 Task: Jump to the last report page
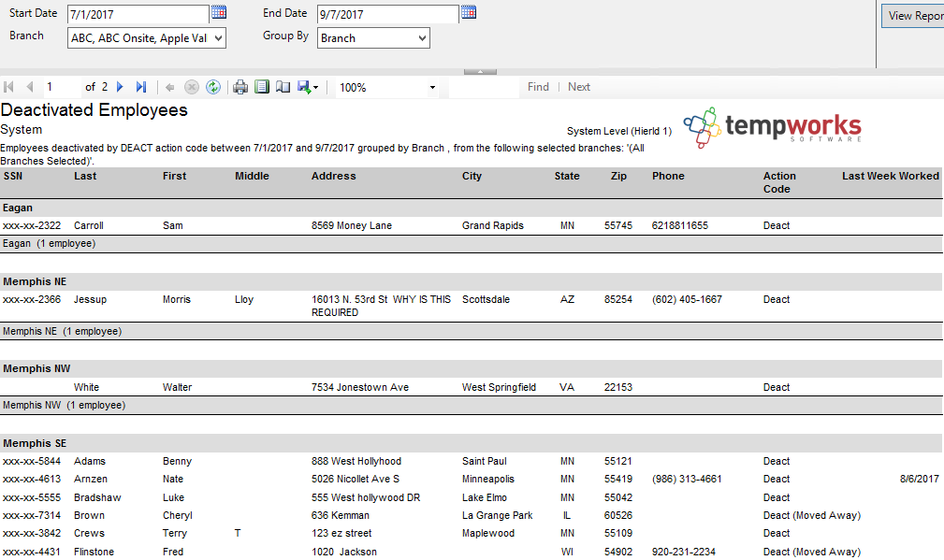[141, 87]
